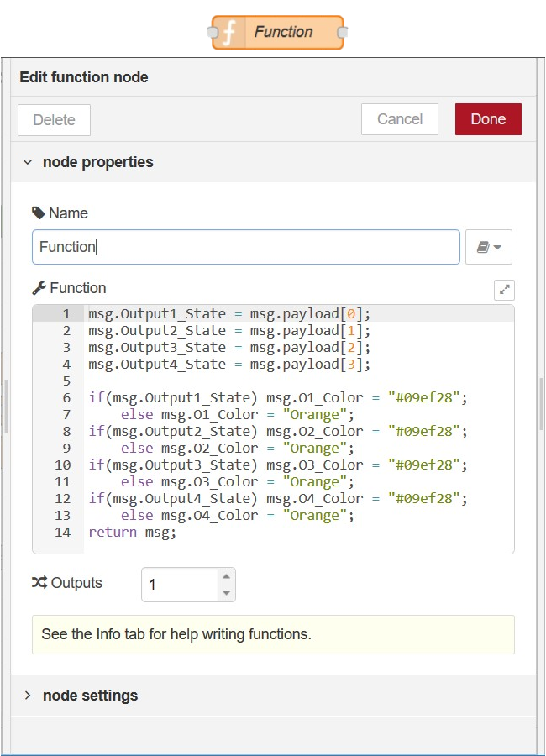Click the Outputs number field

click(x=180, y=585)
